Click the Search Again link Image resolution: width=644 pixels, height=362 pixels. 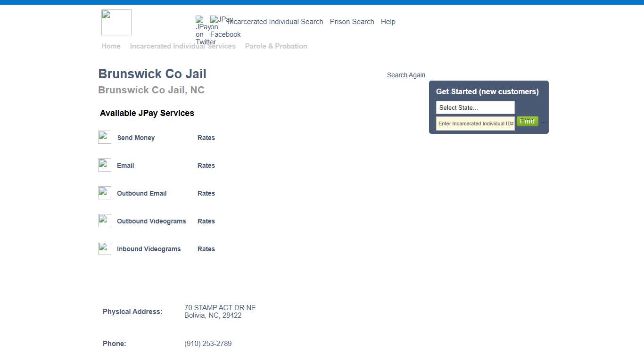(x=406, y=74)
